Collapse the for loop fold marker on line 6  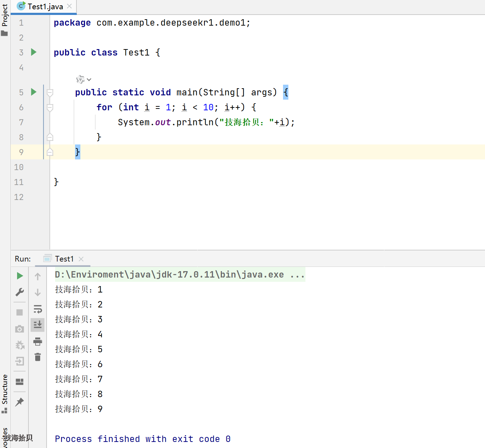pos(50,107)
